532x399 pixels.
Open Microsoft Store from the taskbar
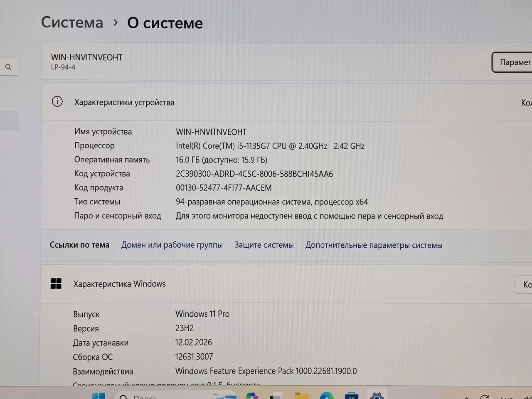tap(352, 396)
